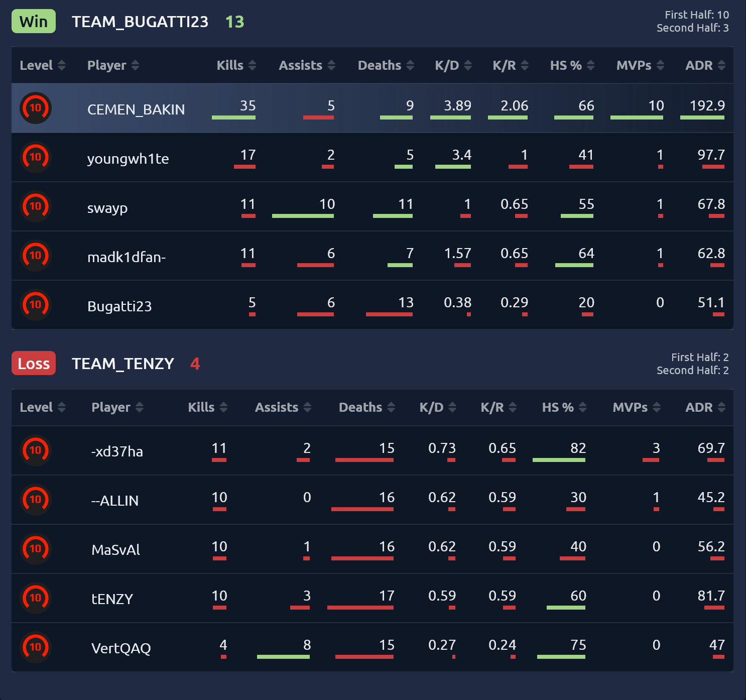
Task: Click CEMEN_BAKIN's ADR value 192.9
Action: click(x=707, y=105)
